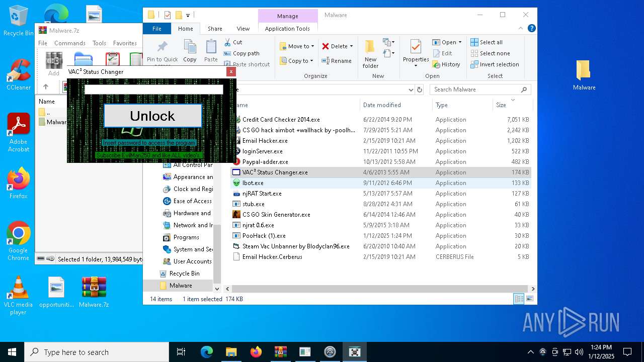The width and height of the screenshot is (644, 362).
Task: Switch to Large icons view in status bar
Action: [x=529, y=299]
